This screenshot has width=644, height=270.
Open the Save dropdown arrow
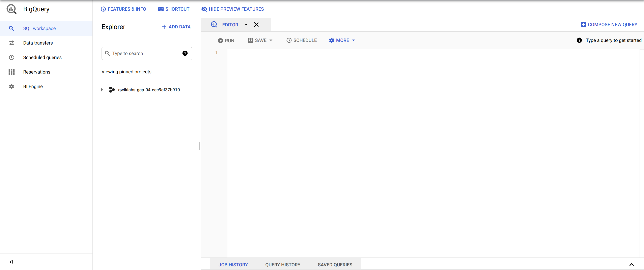271,40
